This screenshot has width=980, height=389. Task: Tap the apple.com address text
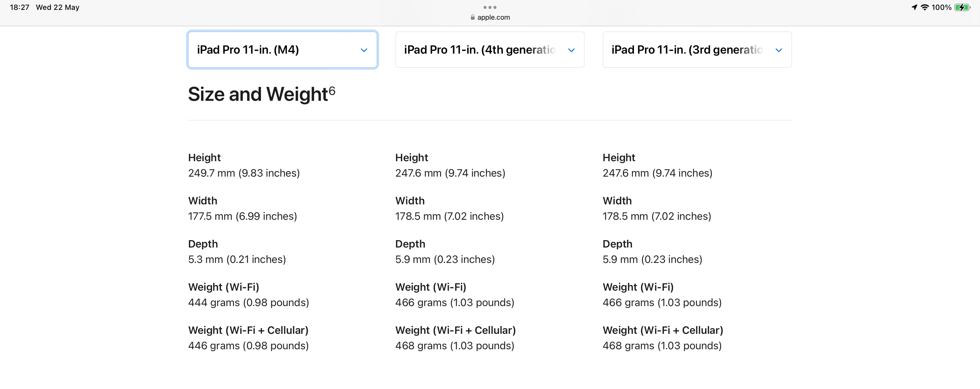point(493,17)
